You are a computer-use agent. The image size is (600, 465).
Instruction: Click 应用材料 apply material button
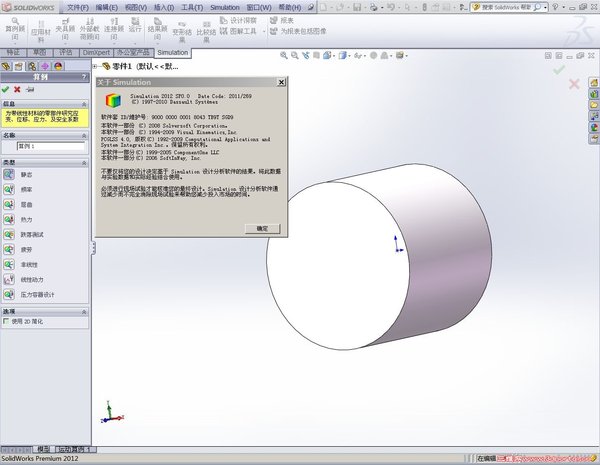pos(41,32)
